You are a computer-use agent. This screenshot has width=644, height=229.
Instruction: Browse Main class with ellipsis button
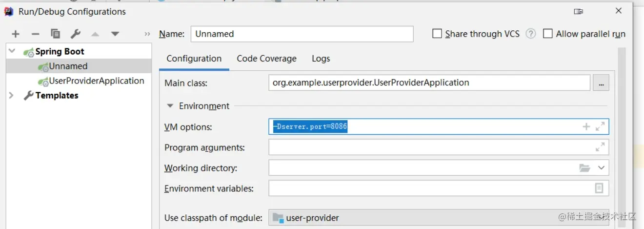[601, 83]
